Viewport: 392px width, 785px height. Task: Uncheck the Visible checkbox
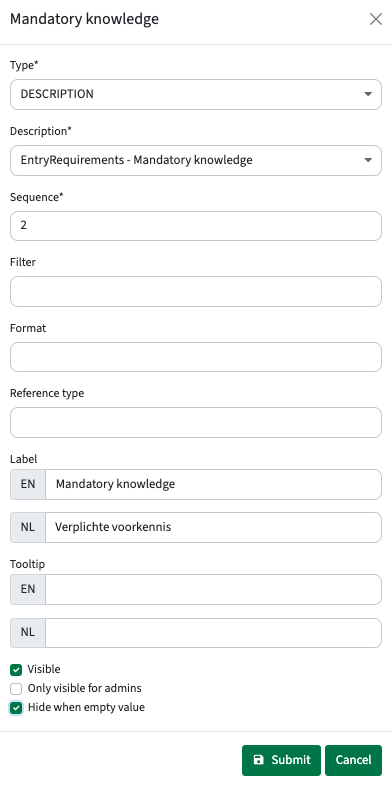pos(16,670)
